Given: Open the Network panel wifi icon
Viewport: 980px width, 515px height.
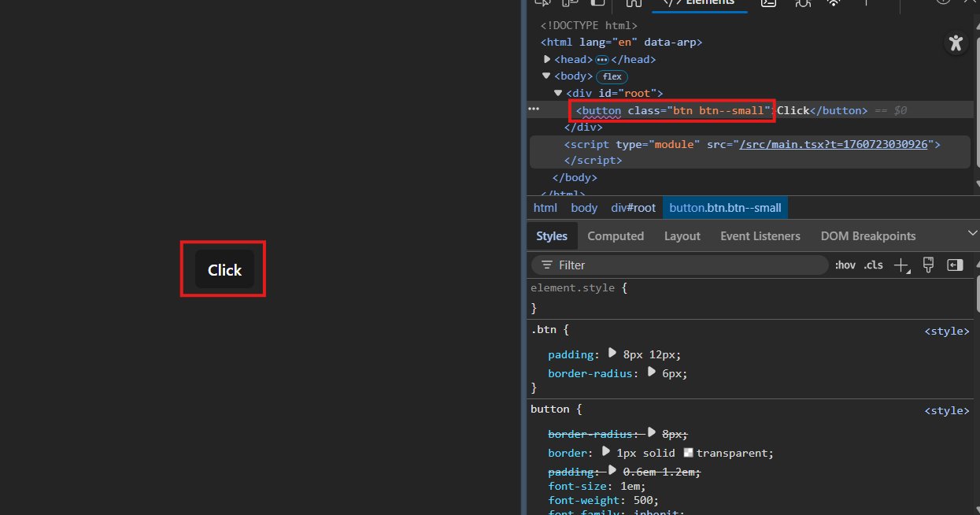Looking at the screenshot, I should 833,3.
